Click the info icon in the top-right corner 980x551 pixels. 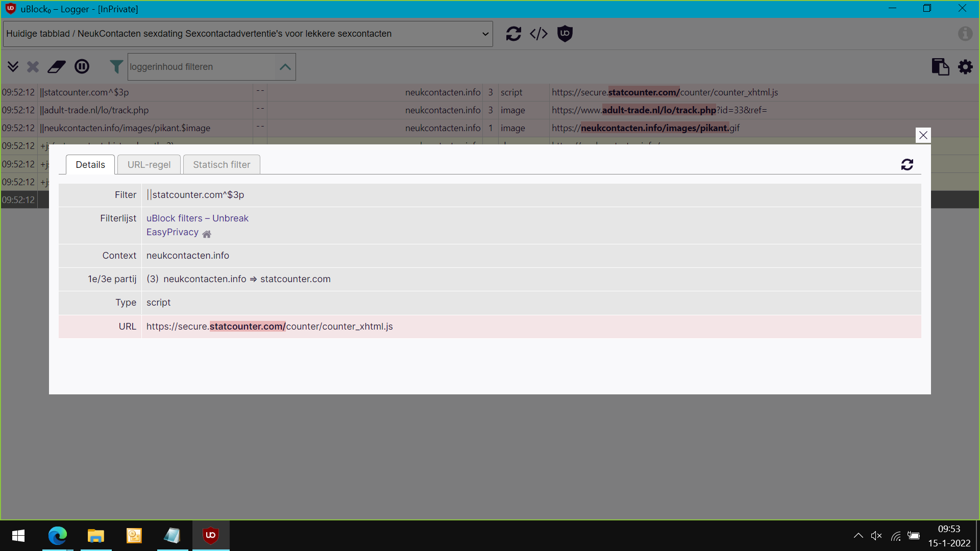click(x=965, y=34)
